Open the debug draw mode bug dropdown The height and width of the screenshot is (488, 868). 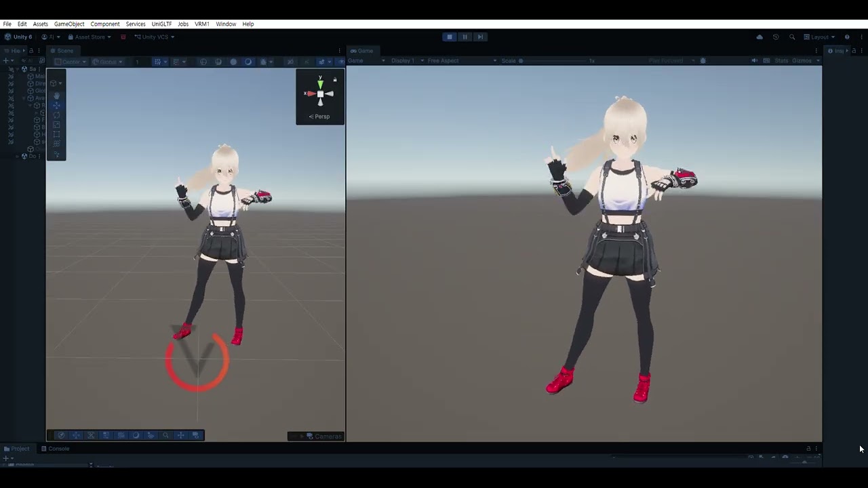pyautogui.click(x=265, y=62)
